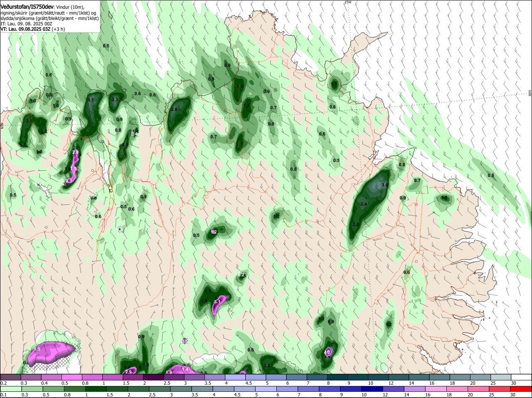Select rain scale dark green swatch labeled 1
Viewport: 532px width, 398px height.
[96, 389]
